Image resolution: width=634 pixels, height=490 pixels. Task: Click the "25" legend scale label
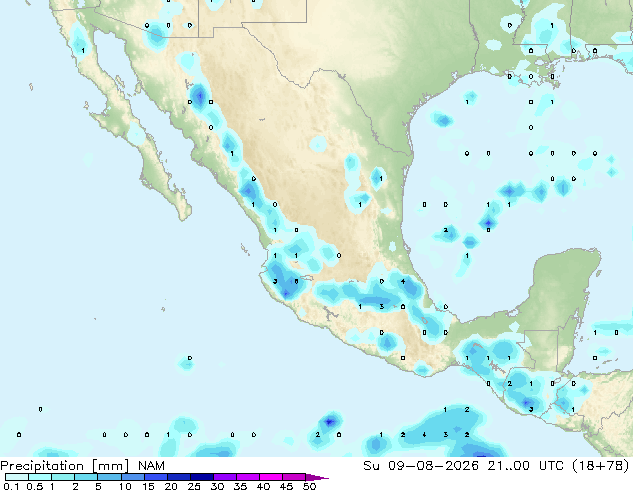coord(194,486)
